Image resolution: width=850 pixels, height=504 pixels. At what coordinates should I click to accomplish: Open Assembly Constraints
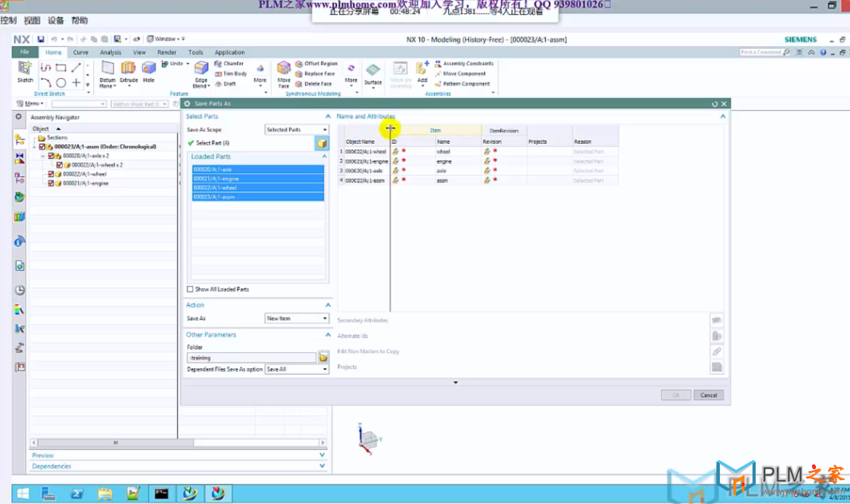pos(464,63)
